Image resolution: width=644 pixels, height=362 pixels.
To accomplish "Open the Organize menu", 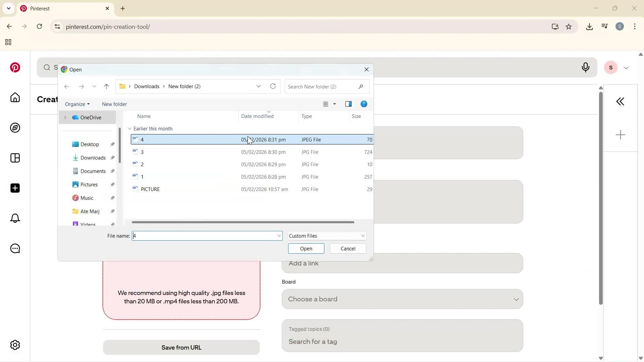I will pyautogui.click(x=77, y=104).
